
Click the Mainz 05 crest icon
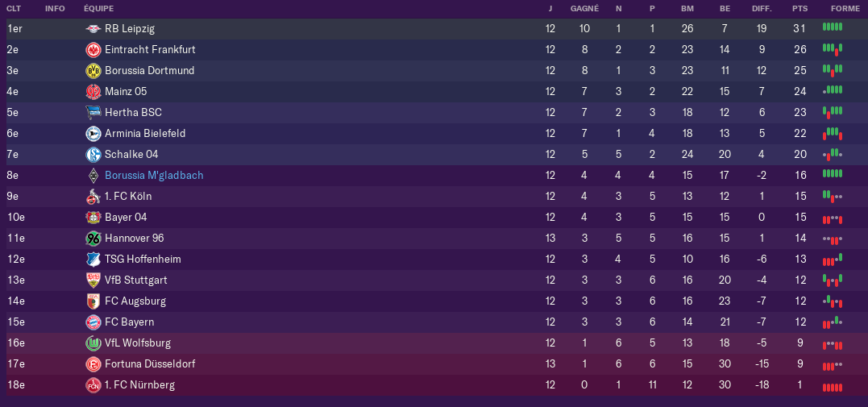[93, 92]
